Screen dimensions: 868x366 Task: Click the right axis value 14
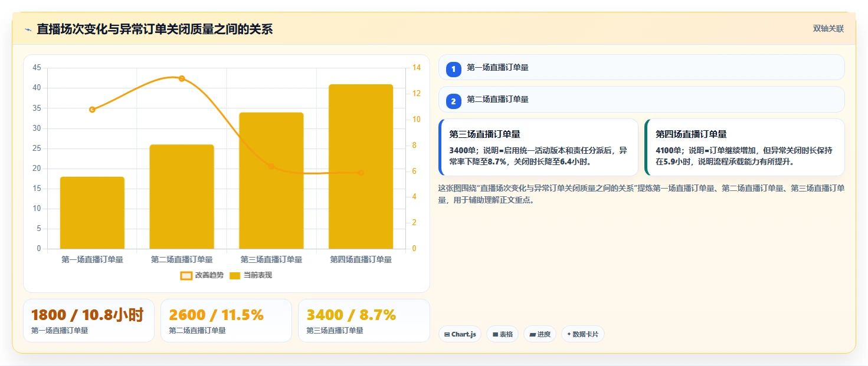click(417, 68)
